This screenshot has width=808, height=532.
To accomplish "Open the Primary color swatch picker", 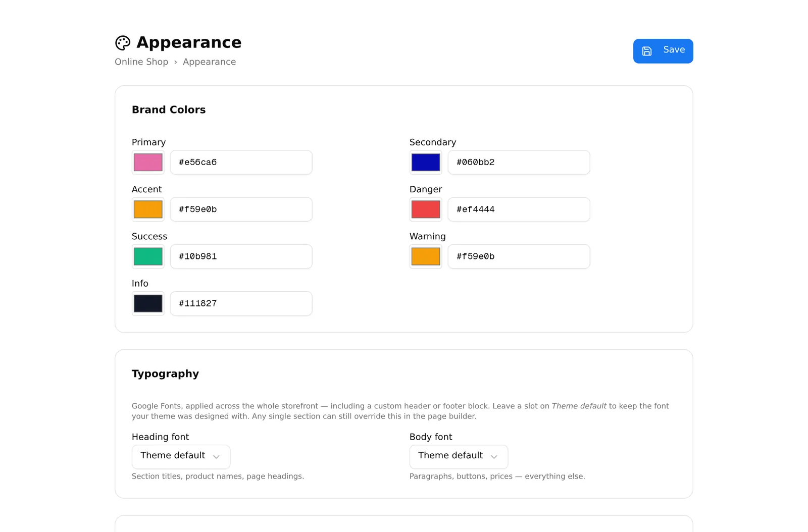I will [148, 163].
